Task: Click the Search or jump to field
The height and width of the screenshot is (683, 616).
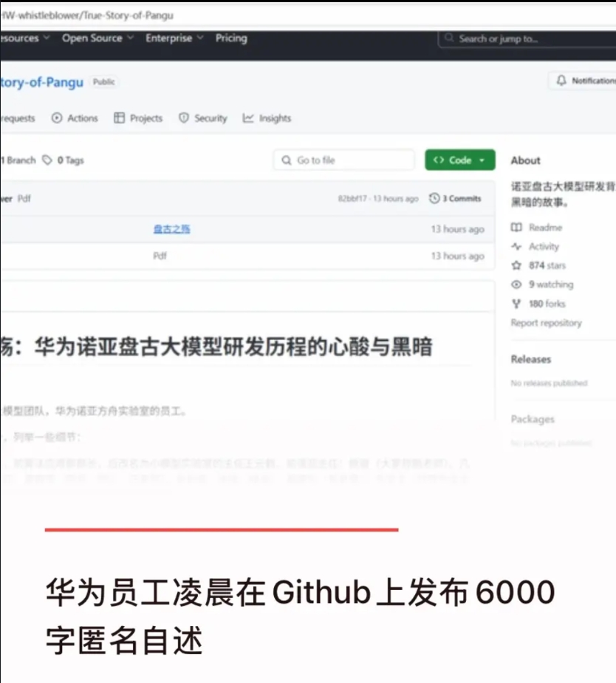Action: click(527, 39)
